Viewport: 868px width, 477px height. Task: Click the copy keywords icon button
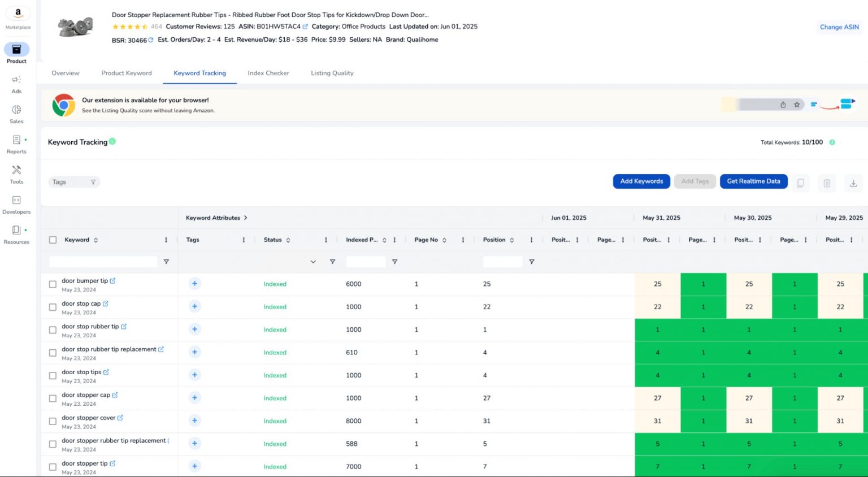(x=800, y=183)
